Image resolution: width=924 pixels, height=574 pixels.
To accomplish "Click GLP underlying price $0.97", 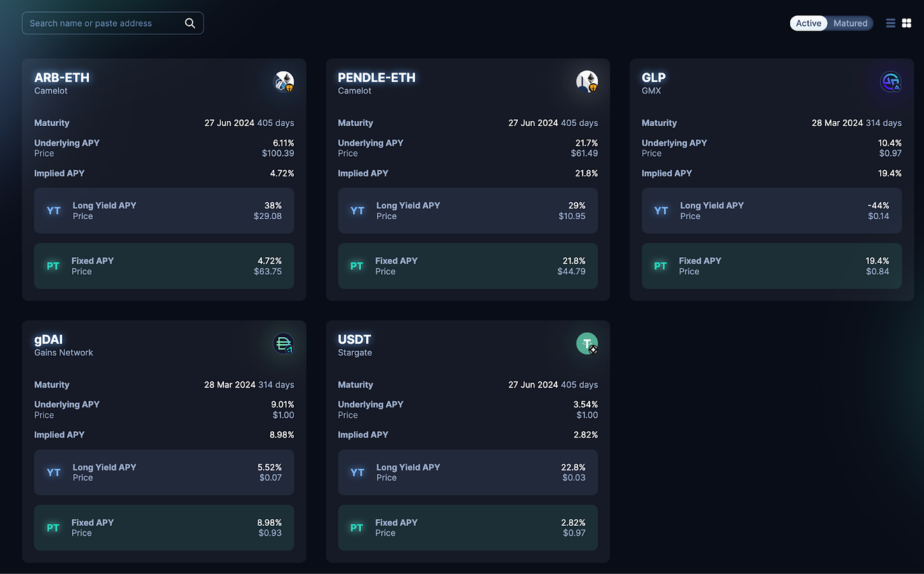I will [x=890, y=154].
